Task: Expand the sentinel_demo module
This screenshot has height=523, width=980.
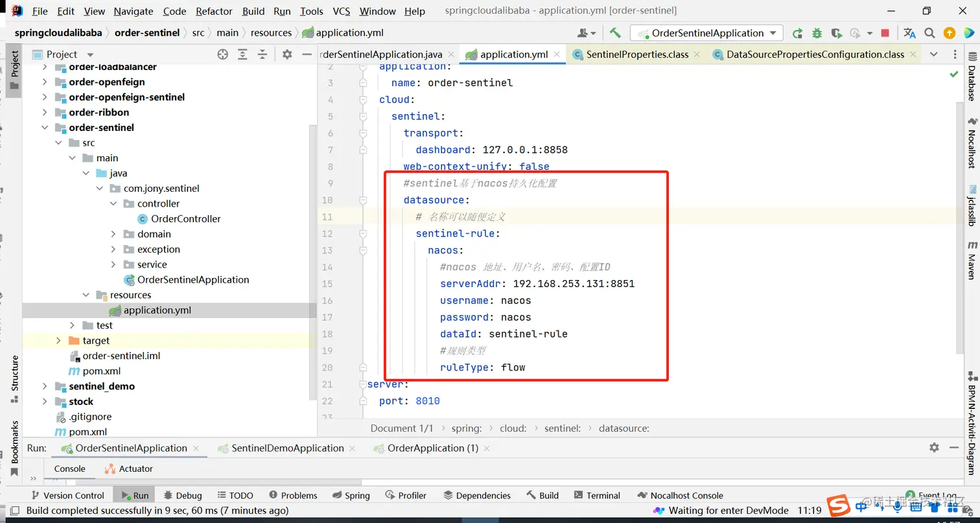Action: coord(45,386)
